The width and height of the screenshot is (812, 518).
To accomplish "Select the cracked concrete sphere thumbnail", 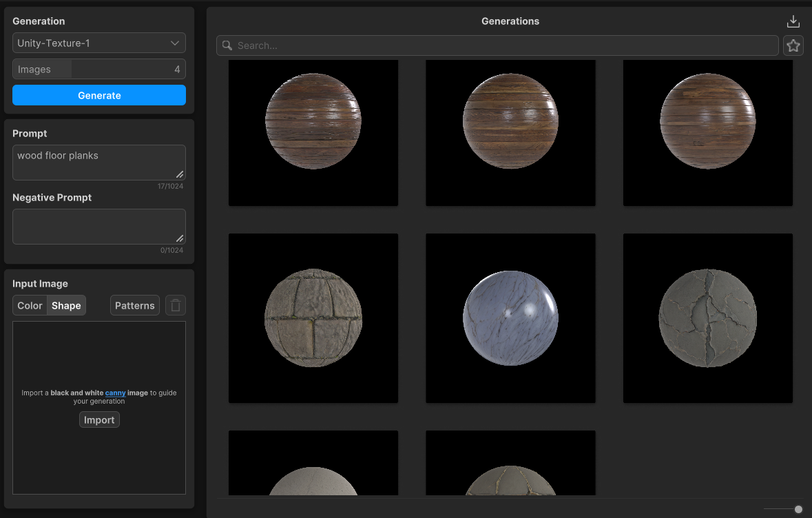I will pos(708,318).
